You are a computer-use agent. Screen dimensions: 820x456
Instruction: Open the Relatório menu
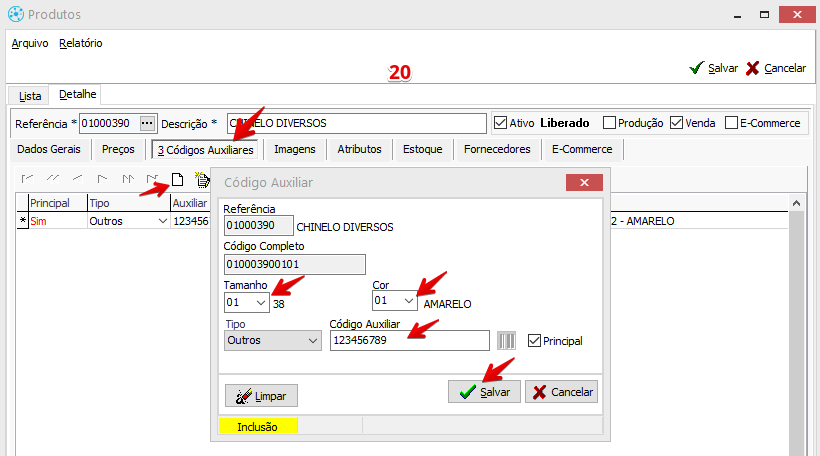pos(80,43)
